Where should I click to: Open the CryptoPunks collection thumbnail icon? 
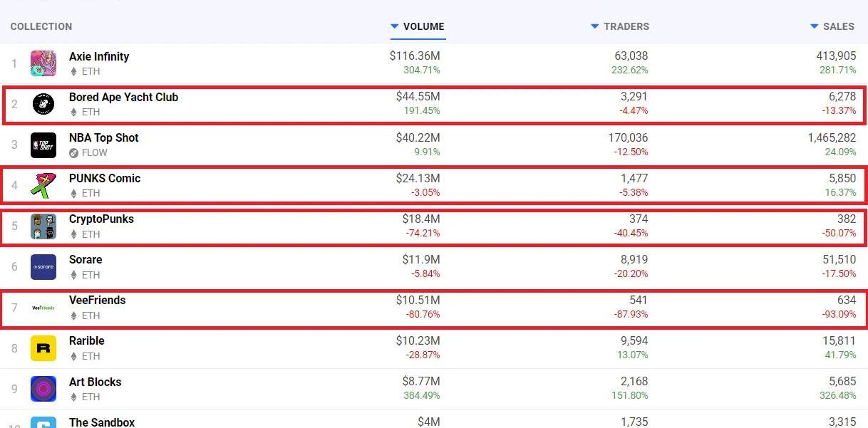tap(43, 226)
